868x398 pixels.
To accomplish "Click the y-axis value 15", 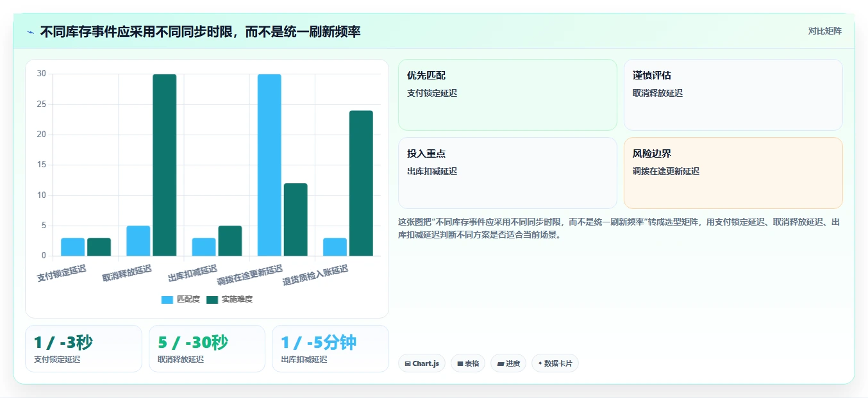I will [x=42, y=165].
